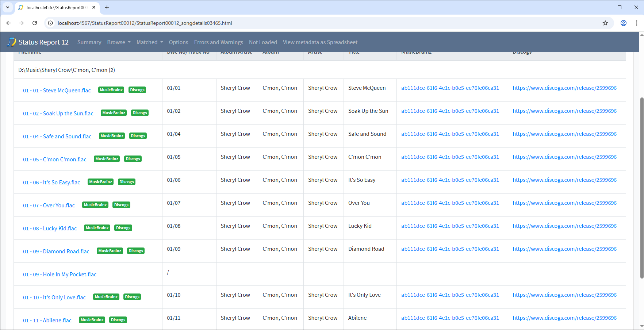Open 01 - 02 - Soak Up the Sun.flac
The image size is (644, 330).
pos(58,114)
